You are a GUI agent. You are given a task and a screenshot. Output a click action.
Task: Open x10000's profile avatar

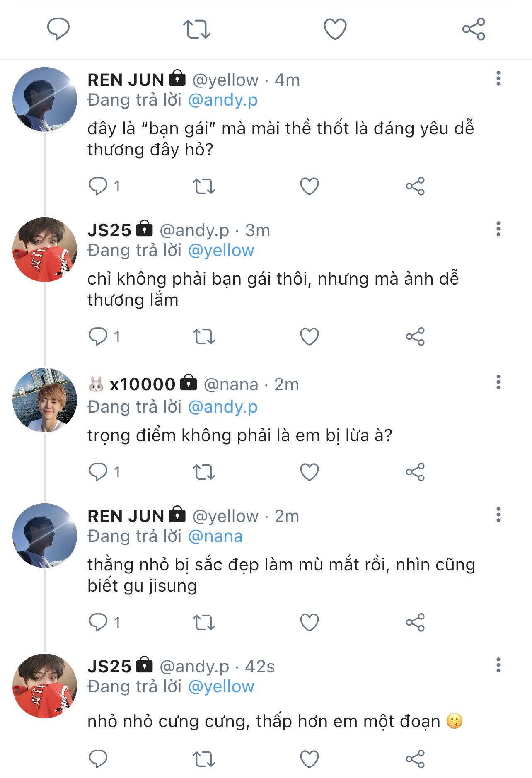coord(45,400)
